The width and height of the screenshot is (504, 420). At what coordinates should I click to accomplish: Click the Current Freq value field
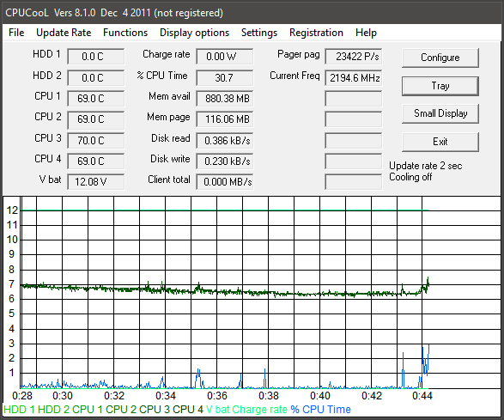click(354, 78)
